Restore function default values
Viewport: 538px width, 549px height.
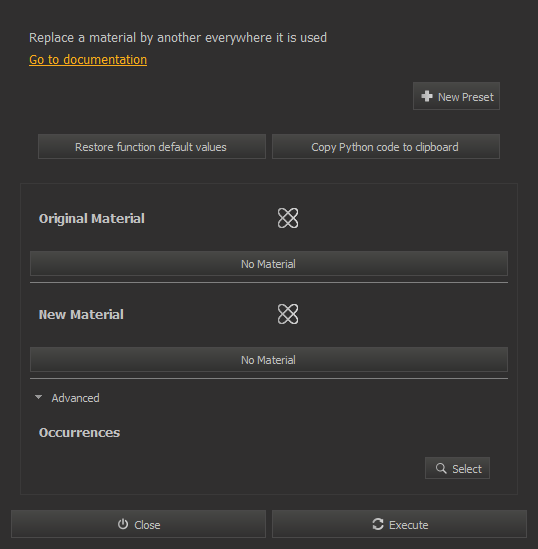152,147
